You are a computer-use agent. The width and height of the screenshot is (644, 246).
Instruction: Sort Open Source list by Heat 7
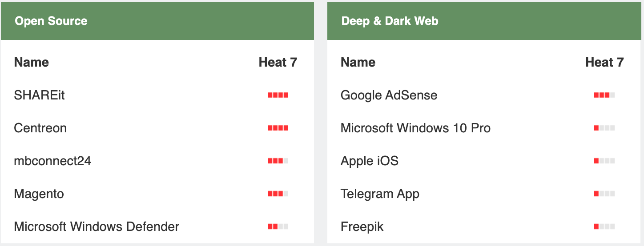pyautogui.click(x=278, y=62)
